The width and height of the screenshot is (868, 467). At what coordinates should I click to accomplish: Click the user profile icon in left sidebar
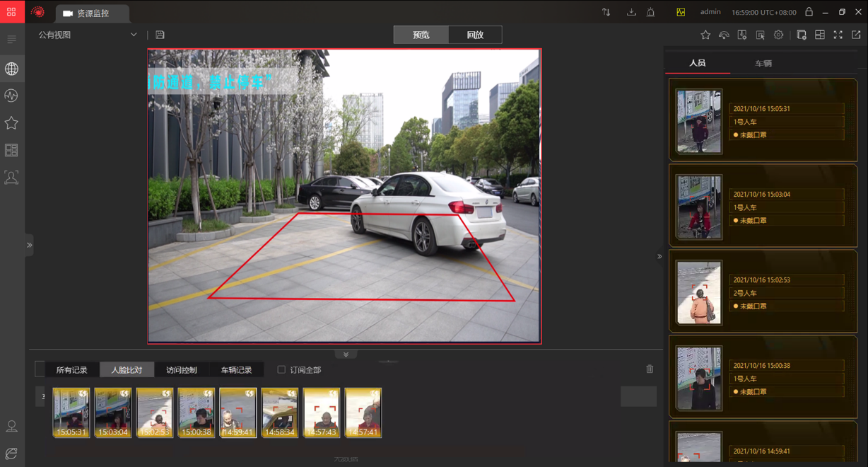11,426
